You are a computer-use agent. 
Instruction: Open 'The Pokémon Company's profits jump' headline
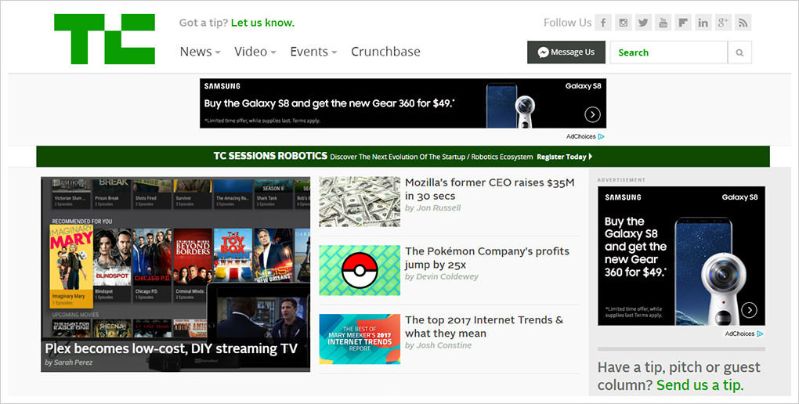pyautogui.click(x=487, y=258)
